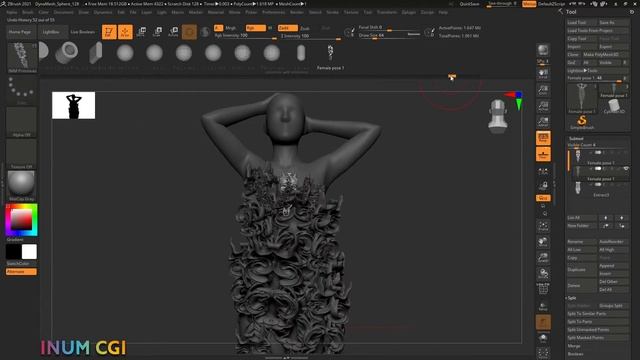This screenshot has height=360, width=640.
Task: Open the Brush menu
Action: [28, 12]
